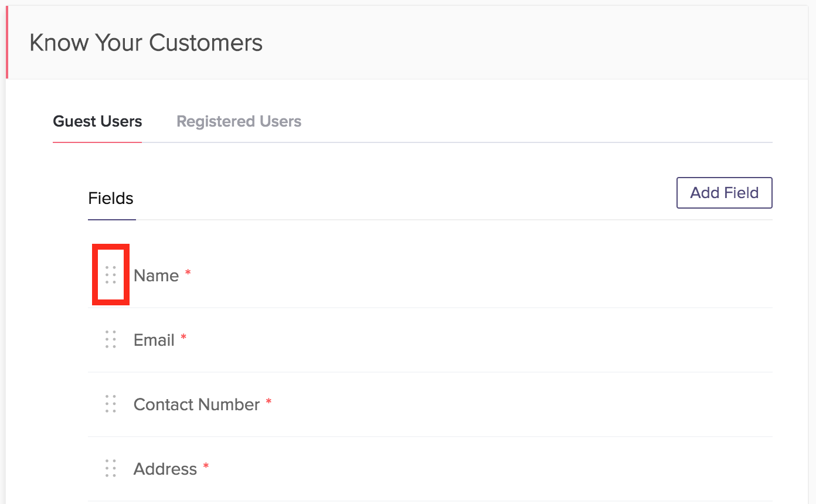Viewport: 816px width, 504px height.
Task: Switch to the Guest Users tab
Action: click(x=97, y=121)
